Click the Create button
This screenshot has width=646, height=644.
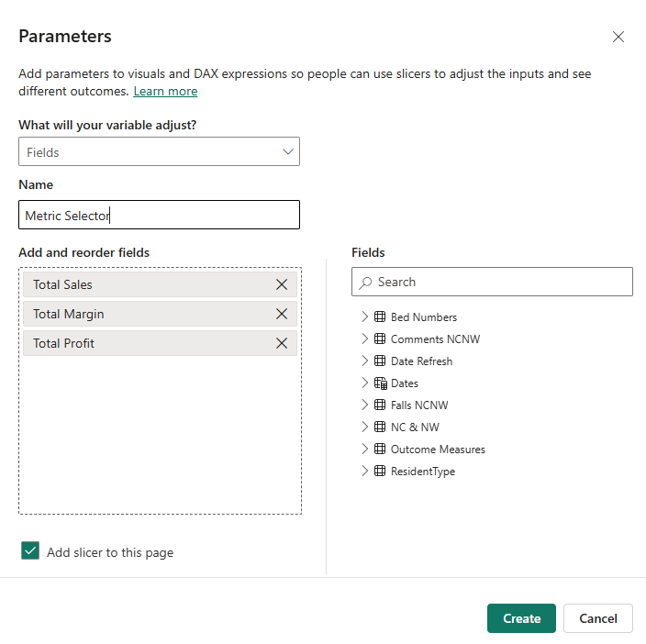click(521, 618)
